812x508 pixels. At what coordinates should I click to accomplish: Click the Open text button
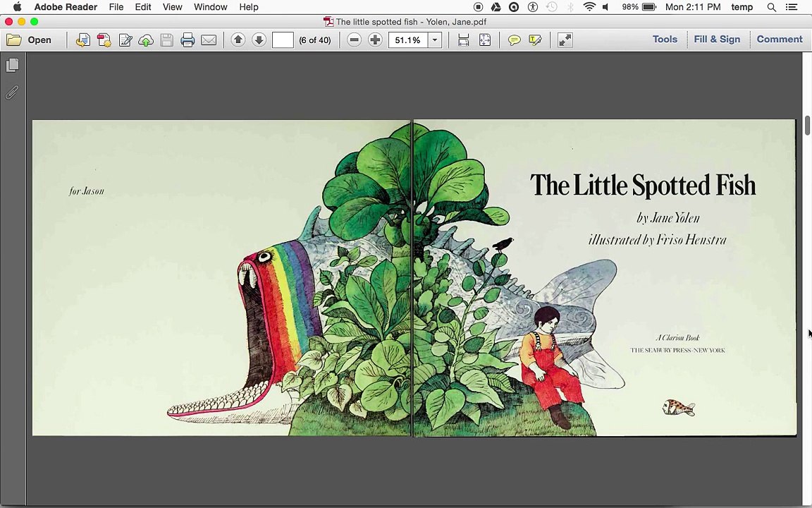click(x=39, y=40)
